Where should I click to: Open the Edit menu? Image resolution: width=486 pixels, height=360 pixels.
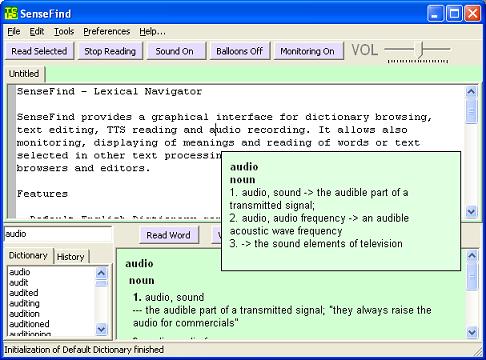37,32
